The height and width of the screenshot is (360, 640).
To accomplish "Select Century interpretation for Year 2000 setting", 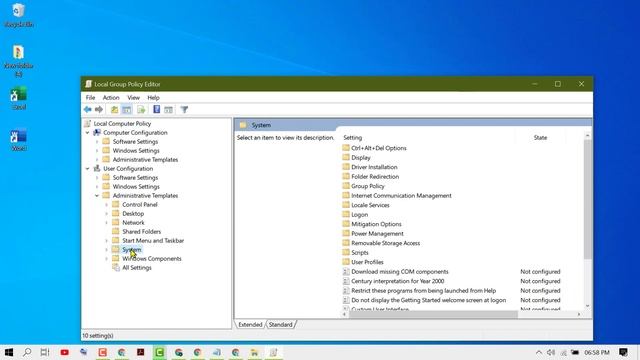I will coord(398,281).
